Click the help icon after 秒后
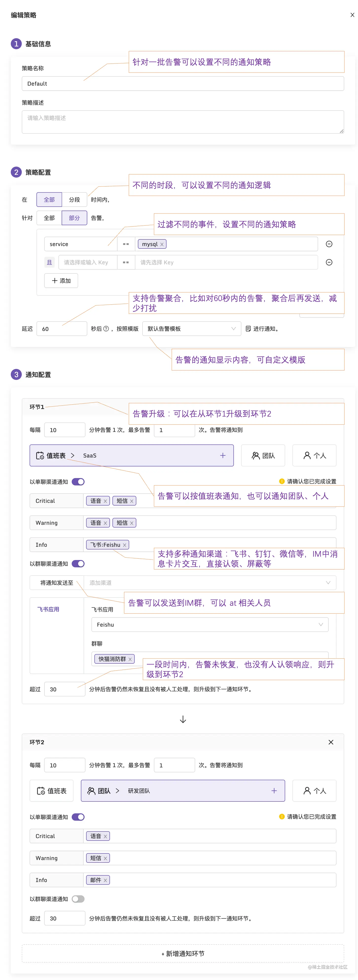Image resolution: width=358 pixels, height=980 pixels. (106, 328)
